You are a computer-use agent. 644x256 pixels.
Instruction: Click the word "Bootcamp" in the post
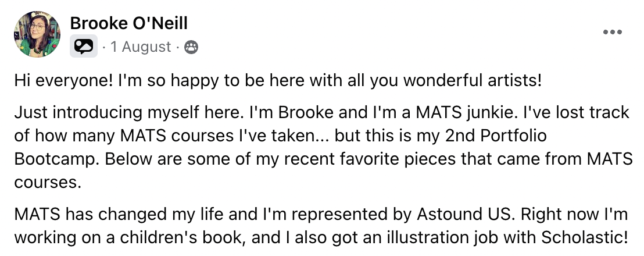click(x=55, y=159)
